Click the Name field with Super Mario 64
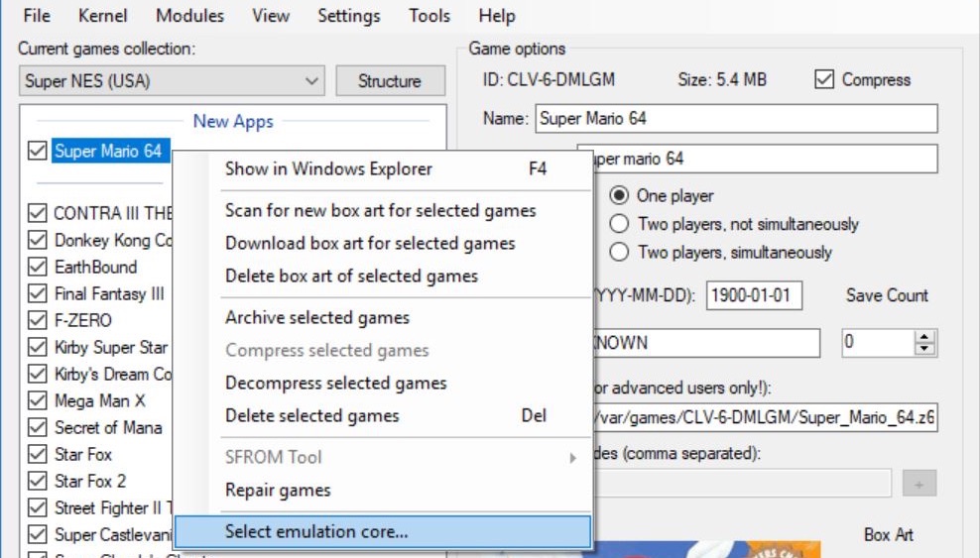 point(736,119)
